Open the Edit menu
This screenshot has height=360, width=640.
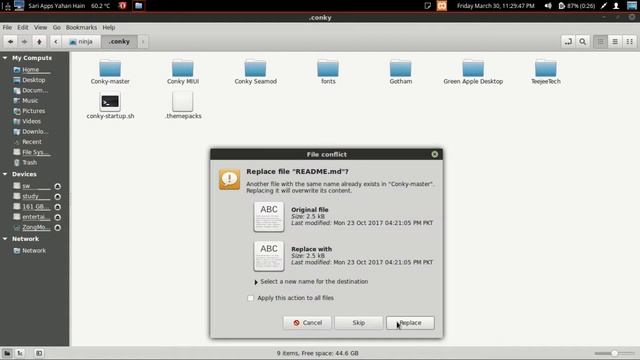click(x=23, y=27)
